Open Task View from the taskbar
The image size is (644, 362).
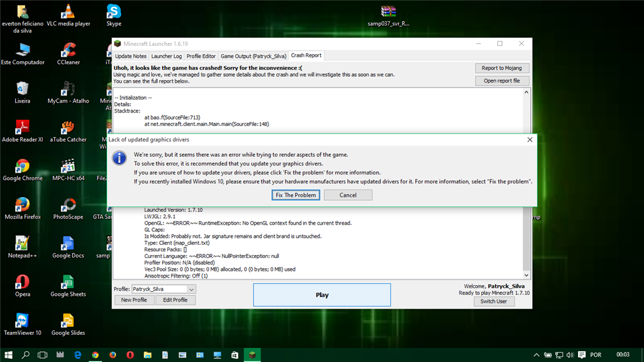click(43, 354)
